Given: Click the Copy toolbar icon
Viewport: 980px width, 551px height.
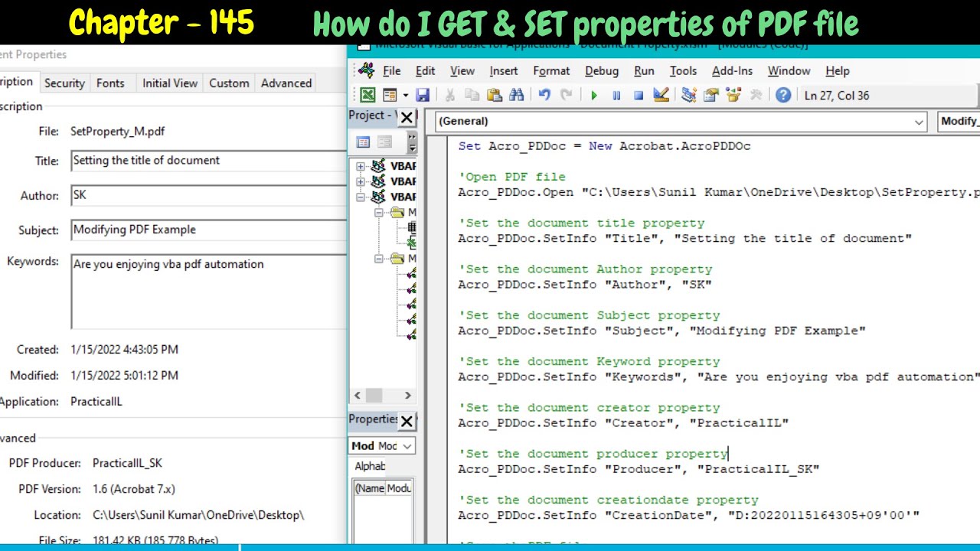Looking at the screenshot, I should pyautogui.click(x=472, y=95).
